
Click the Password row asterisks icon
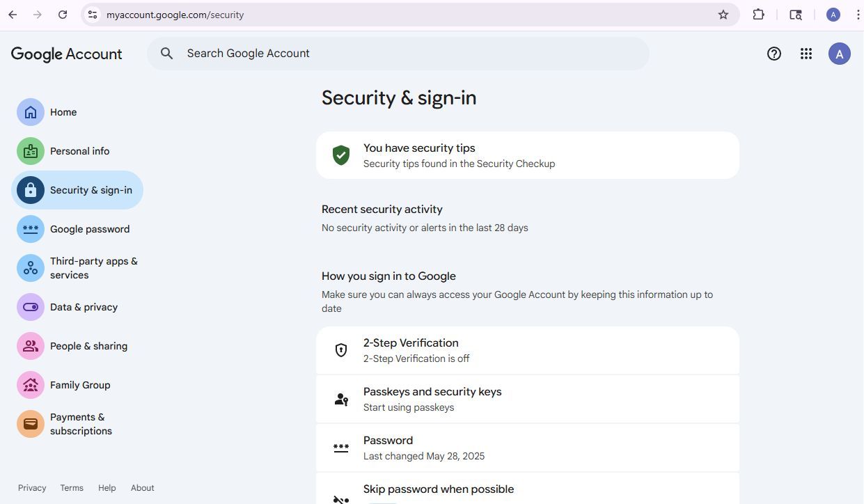(x=341, y=448)
